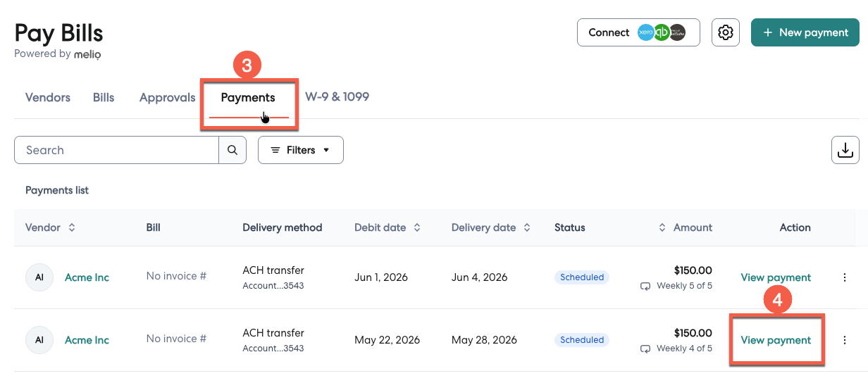Click into the Search input field
868x383 pixels.
(x=116, y=150)
